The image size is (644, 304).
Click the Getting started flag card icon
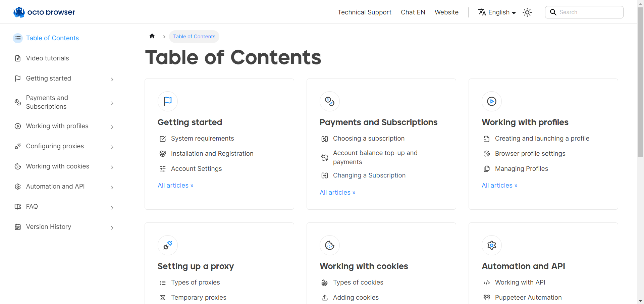click(167, 101)
